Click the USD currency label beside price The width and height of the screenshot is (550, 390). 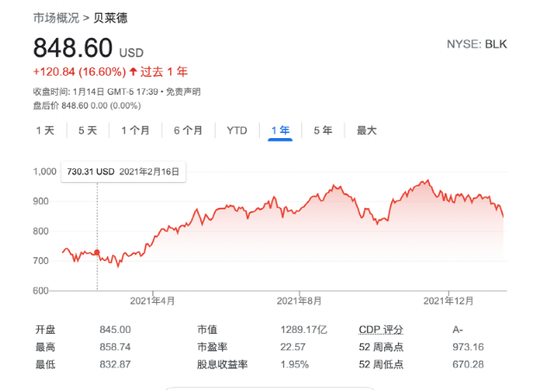[x=131, y=53]
